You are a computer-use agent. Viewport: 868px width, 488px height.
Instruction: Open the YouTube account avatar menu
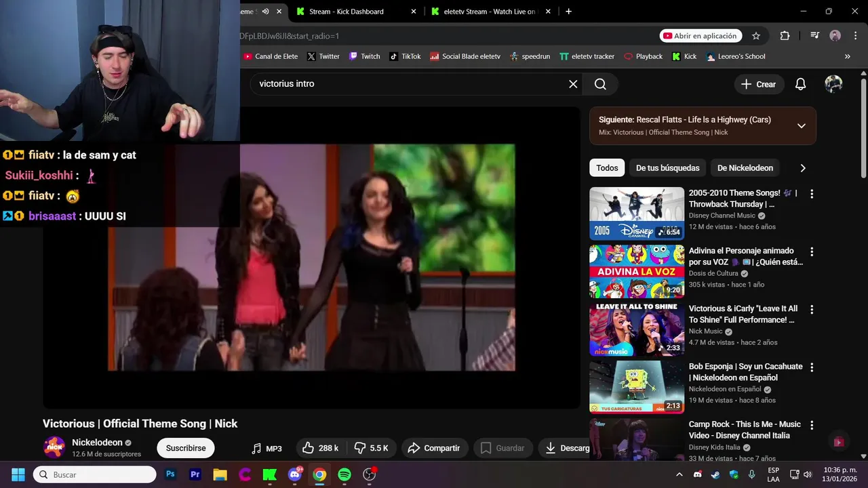[x=833, y=84]
